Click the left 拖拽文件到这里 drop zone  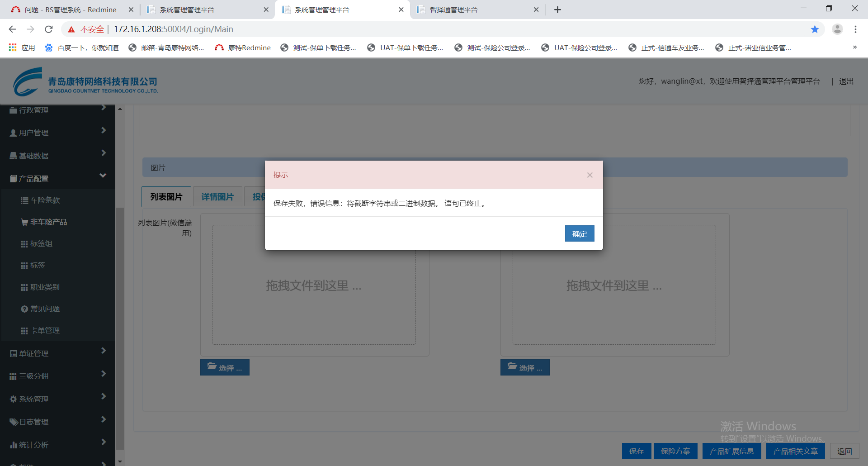point(314,285)
